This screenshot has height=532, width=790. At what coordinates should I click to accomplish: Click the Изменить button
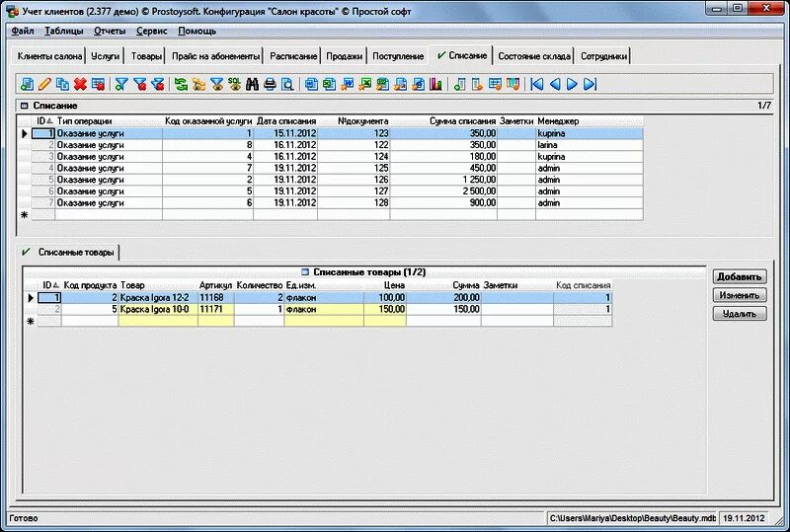pos(739,295)
